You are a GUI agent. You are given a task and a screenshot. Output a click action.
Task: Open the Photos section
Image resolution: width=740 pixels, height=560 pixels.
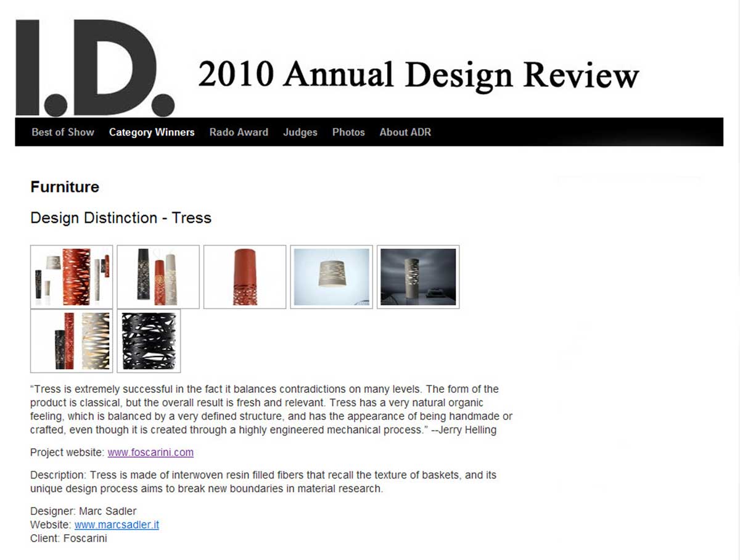pyautogui.click(x=348, y=132)
